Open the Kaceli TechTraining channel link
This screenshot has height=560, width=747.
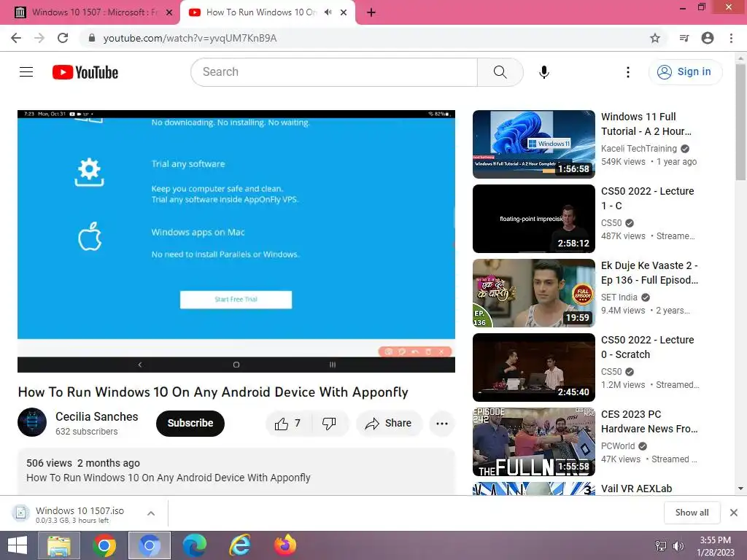(639, 149)
